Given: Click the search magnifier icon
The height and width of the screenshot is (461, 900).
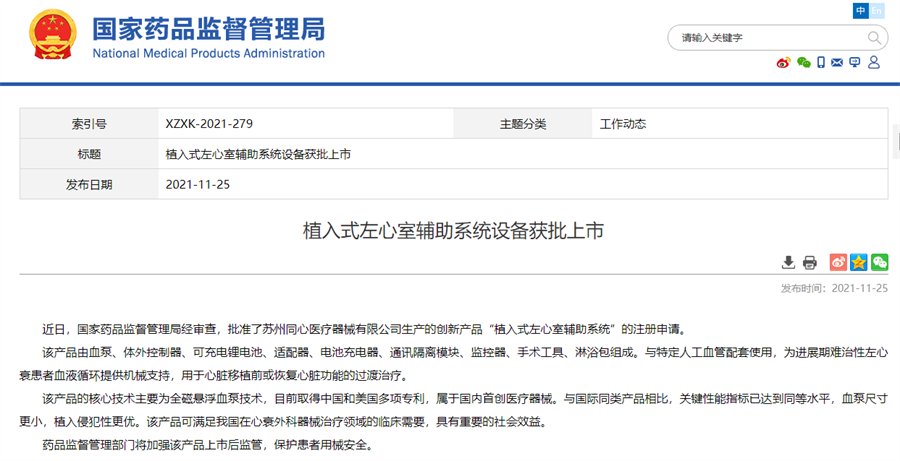Looking at the screenshot, I should [874, 38].
